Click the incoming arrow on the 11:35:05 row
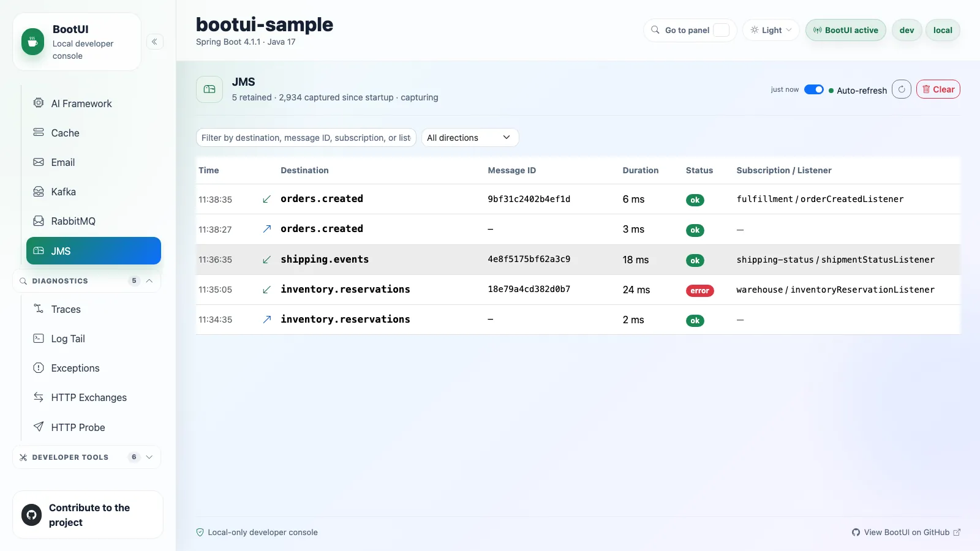 coord(266,290)
